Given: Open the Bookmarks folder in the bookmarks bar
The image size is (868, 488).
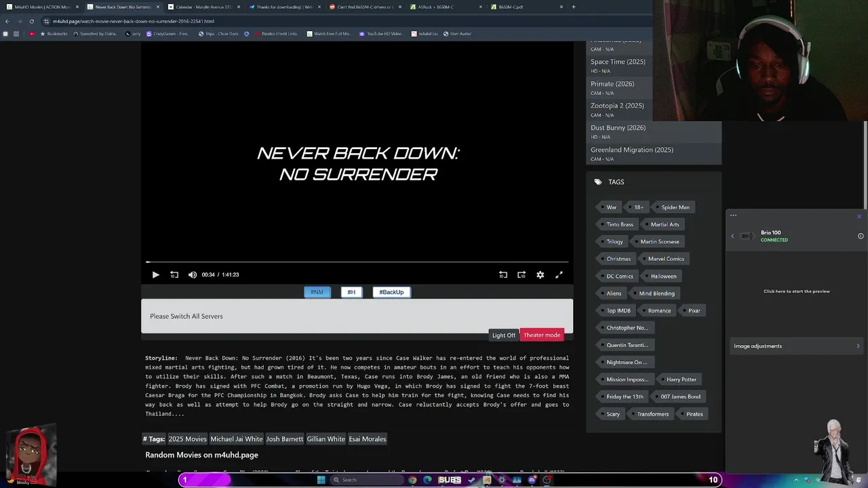Looking at the screenshot, I should [x=54, y=34].
